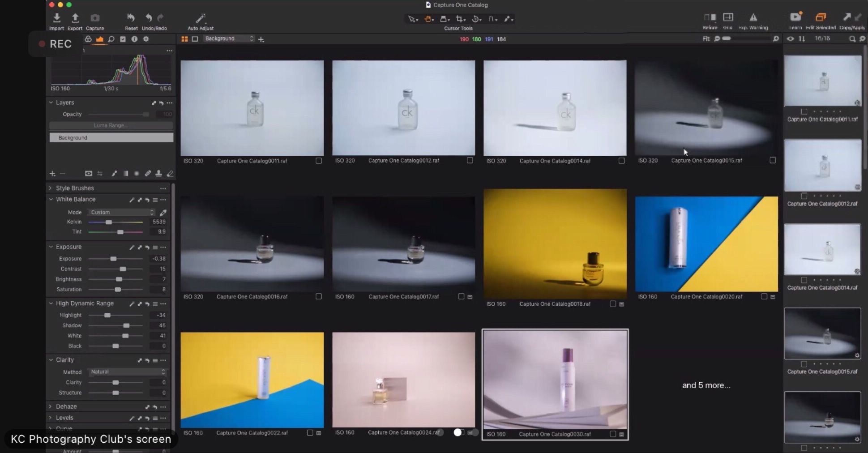Expand the Style Brushes panel
The width and height of the screenshot is (868, 453).
50,188
